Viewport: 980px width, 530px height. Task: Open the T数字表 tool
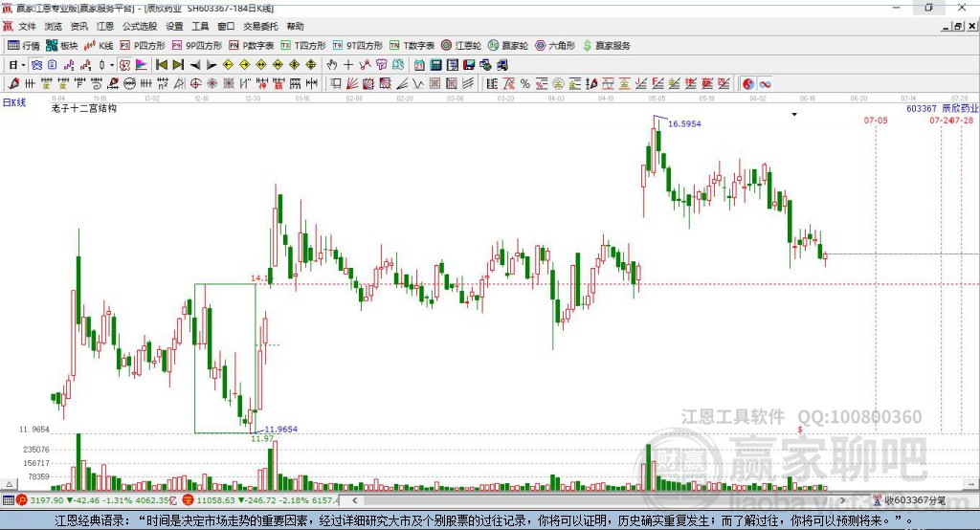click(x=412, y=46)
